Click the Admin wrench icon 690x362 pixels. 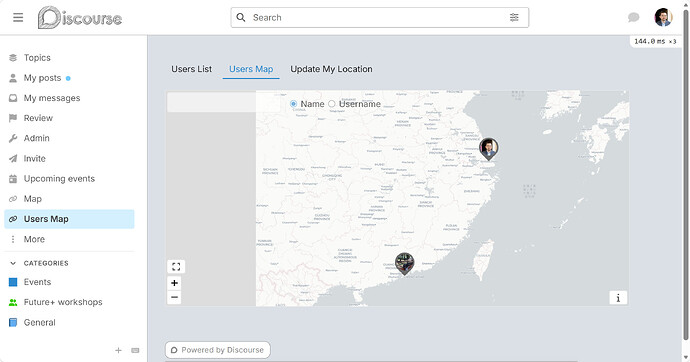tap(13, 138)
